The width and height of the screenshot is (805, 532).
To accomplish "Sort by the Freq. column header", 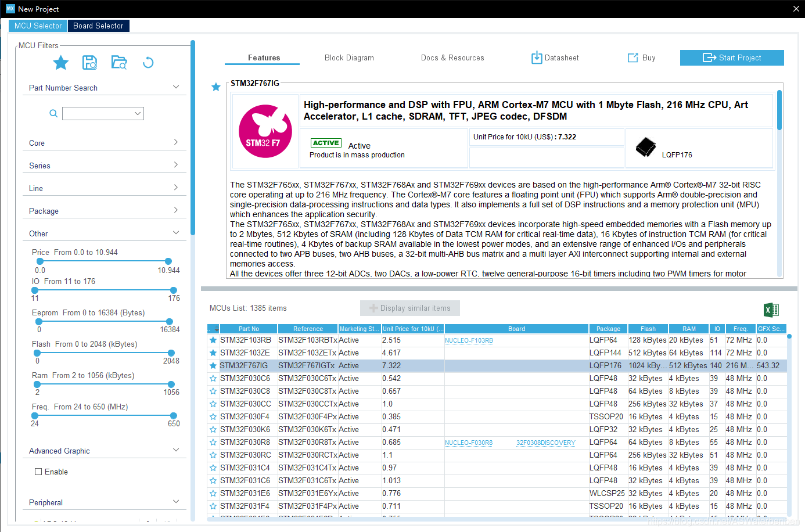I will click(740, 329).
